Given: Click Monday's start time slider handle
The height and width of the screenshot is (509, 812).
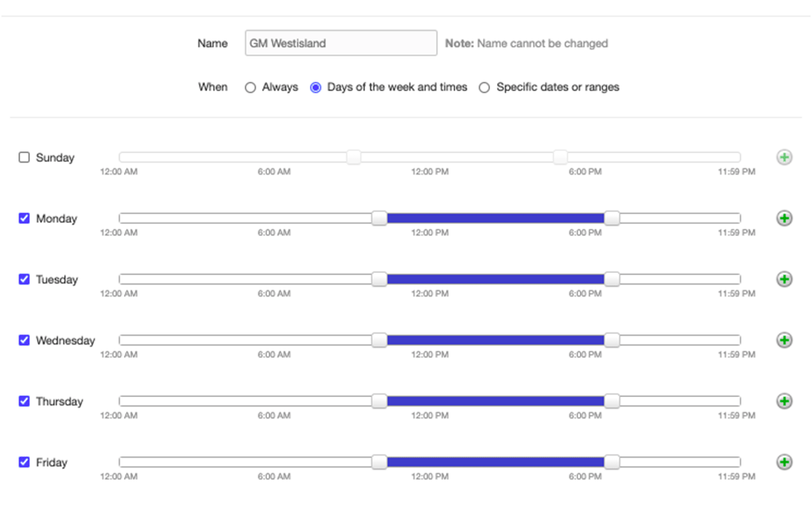Looking at the screenshot, I should (380, 218).
